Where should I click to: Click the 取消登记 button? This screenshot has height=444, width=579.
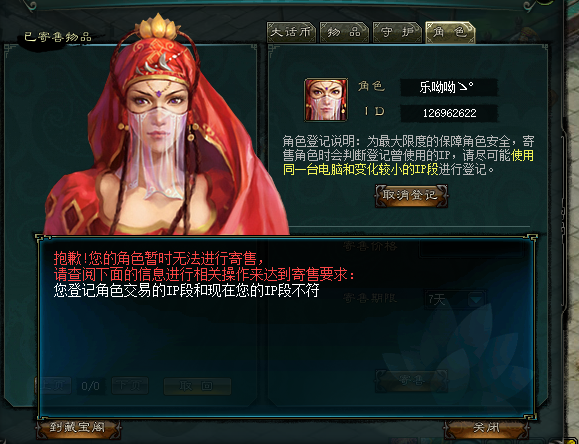[411, 196]
